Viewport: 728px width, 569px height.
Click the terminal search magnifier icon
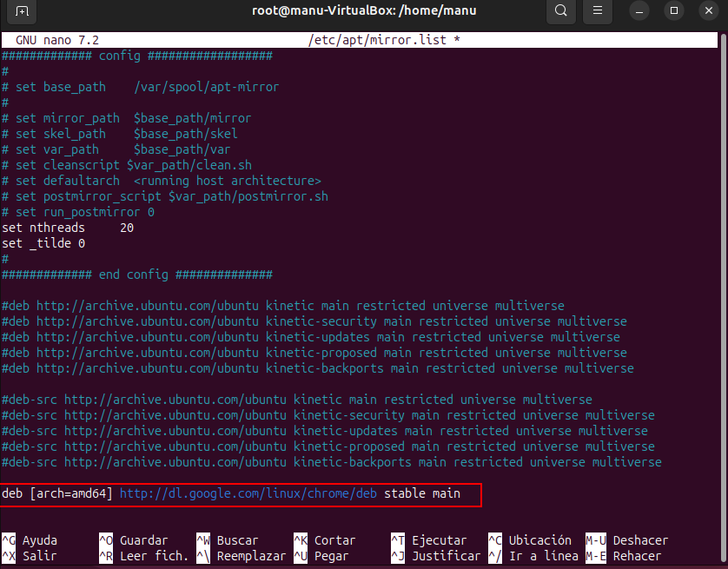coord(560,11)
